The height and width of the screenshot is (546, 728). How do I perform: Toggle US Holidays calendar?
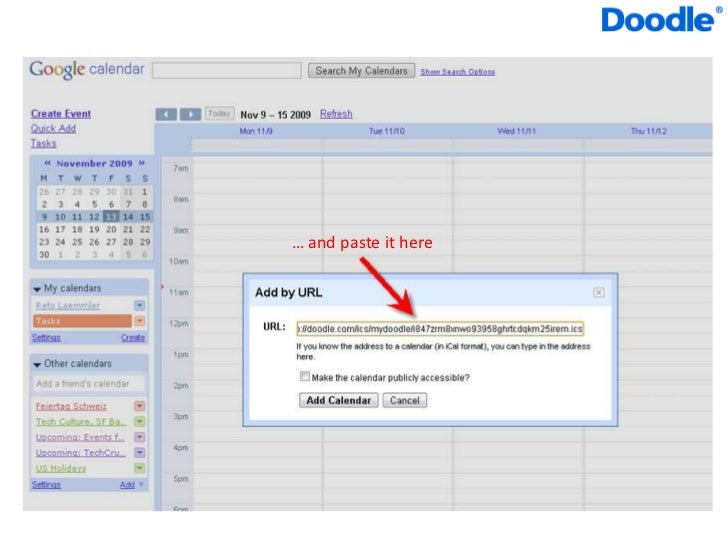61,468
